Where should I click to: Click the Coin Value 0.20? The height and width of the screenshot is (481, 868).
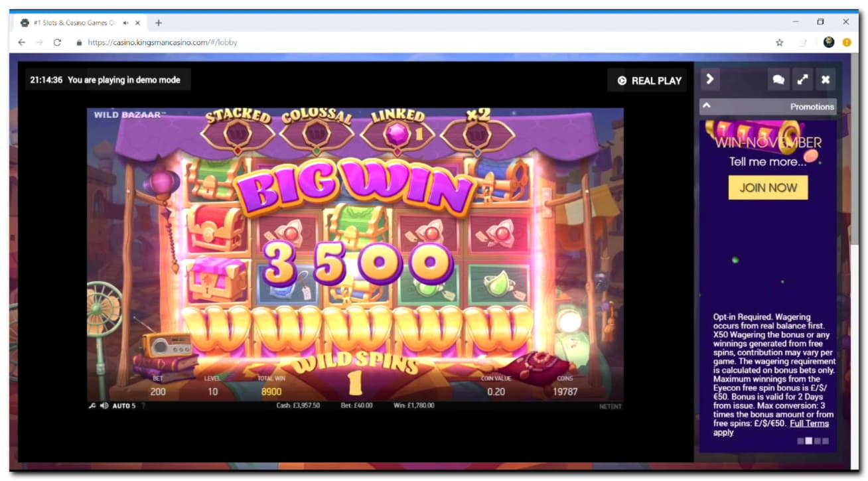coord(496,391)
